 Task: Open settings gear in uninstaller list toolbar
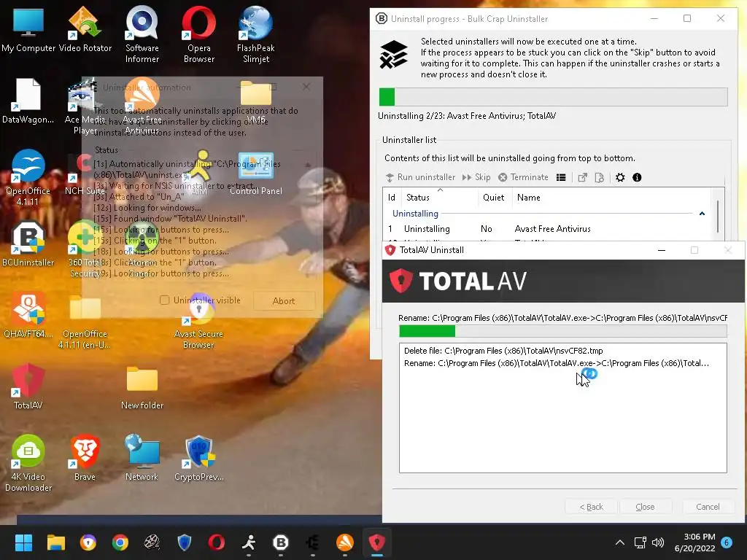620,177
